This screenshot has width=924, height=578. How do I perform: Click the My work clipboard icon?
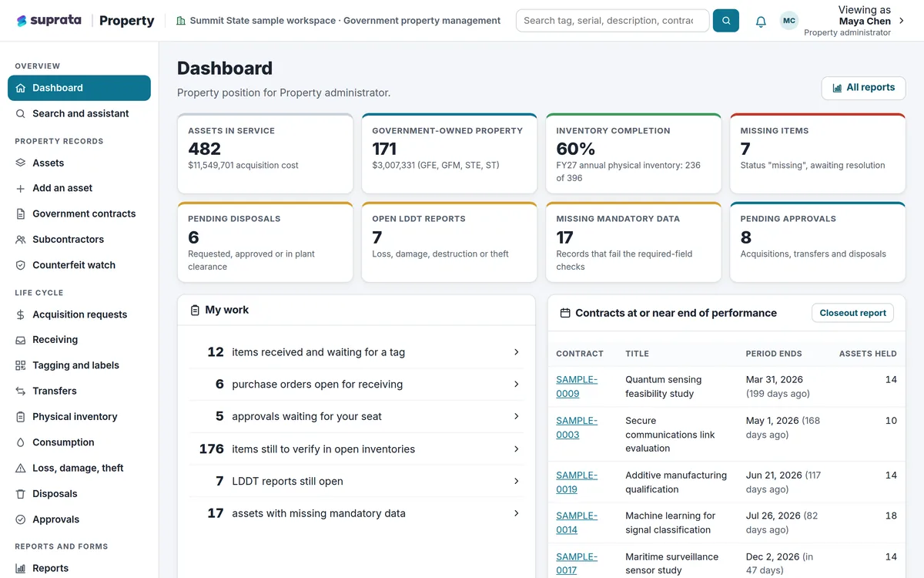[195, 310]
